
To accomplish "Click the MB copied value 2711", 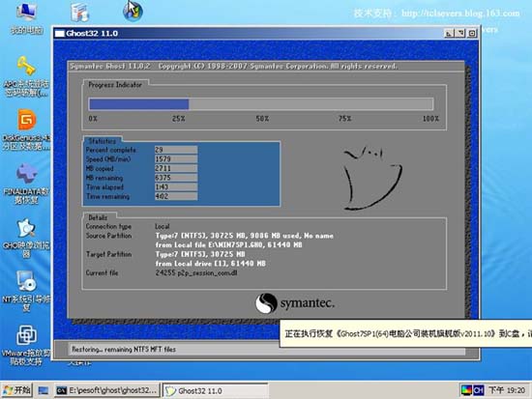I will 176,168.
